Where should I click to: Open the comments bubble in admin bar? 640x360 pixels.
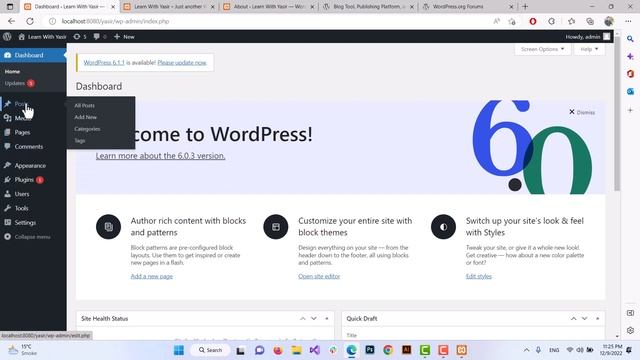[96, 37]
